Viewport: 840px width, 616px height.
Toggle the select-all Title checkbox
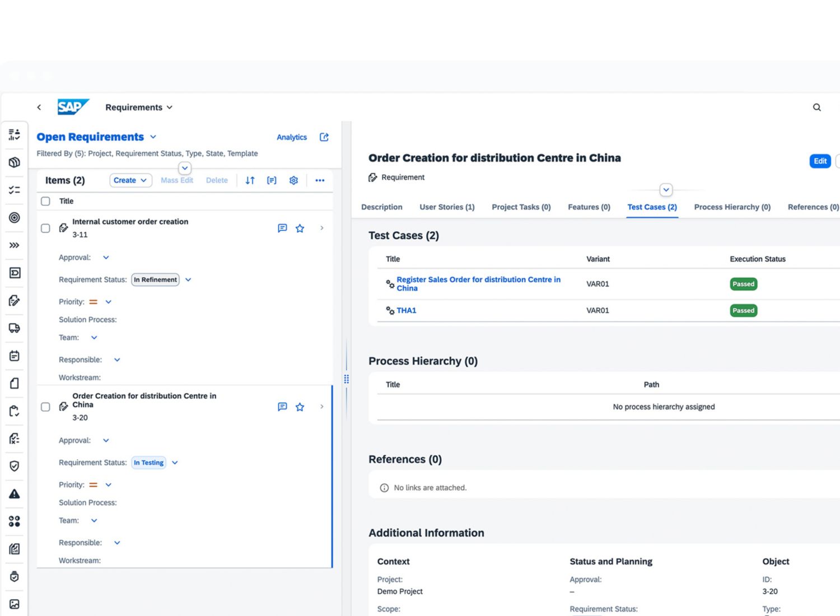pyautogui.click(x=46, y=201)
